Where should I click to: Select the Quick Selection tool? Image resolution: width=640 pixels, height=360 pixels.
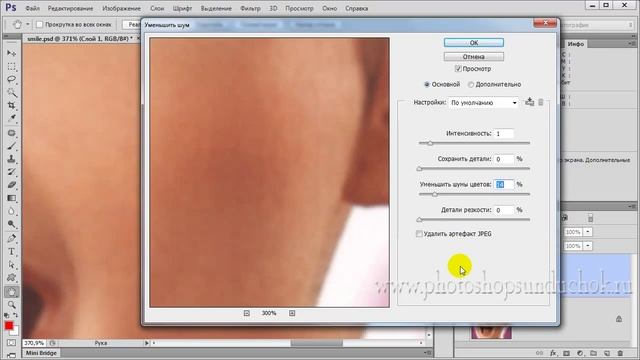(11, 92)
